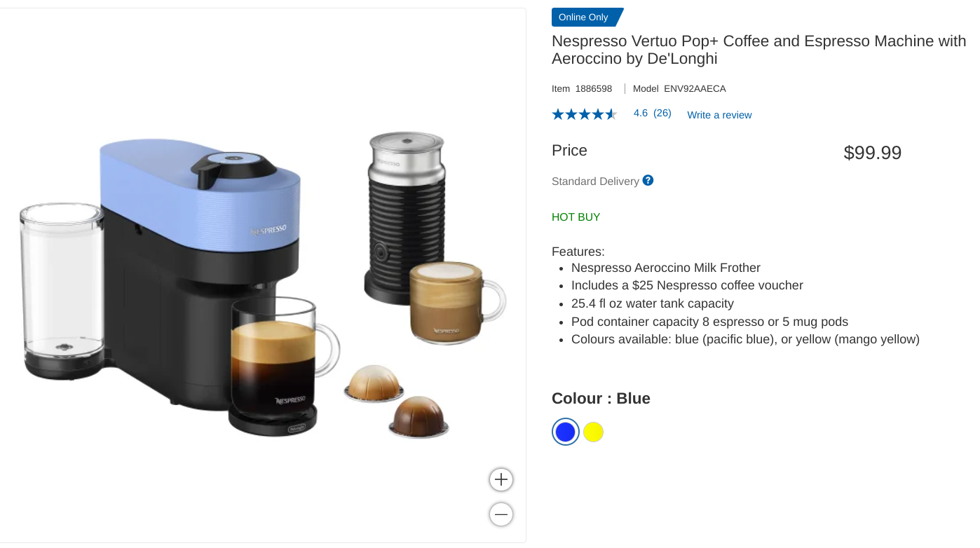980x548 pixels.
Task: Select the yellow colour option
Action: [593, 432]
